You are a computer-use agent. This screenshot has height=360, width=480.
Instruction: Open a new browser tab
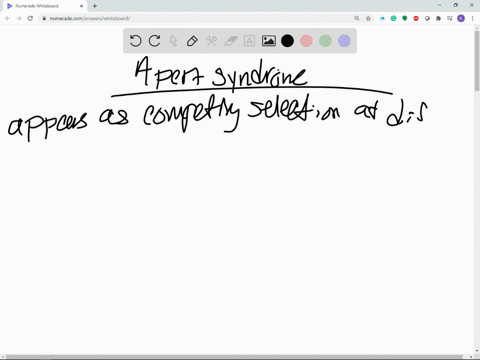click(95, 6)
